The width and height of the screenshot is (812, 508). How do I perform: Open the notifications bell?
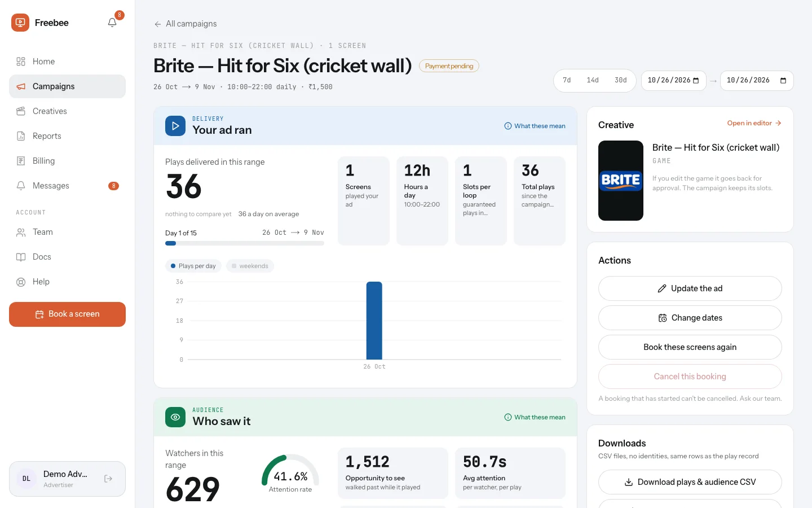pos(112,23)
